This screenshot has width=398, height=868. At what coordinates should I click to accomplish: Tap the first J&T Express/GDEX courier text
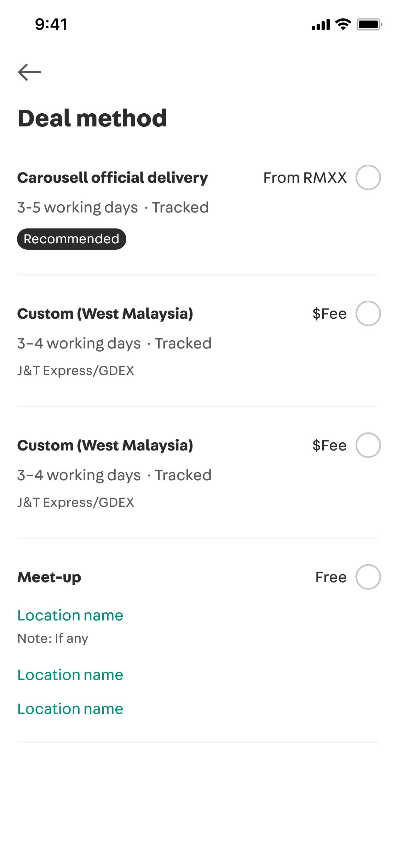click(76, 371)
